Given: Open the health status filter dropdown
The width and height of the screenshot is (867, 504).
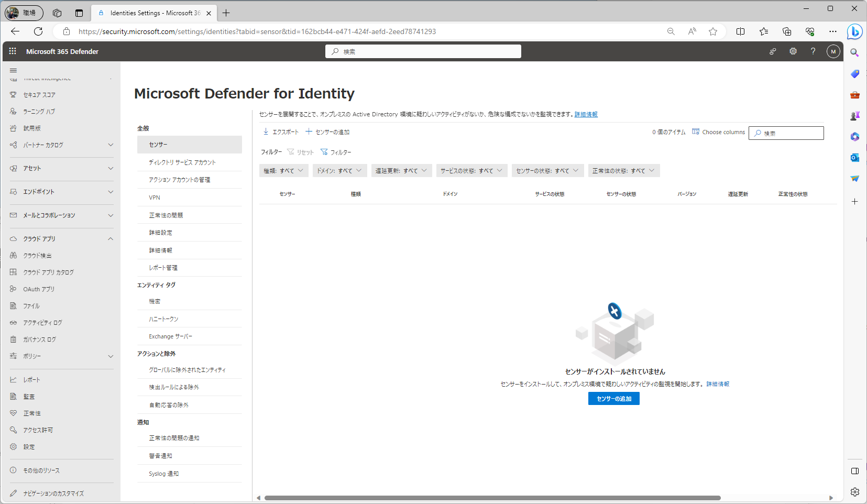Looking at the screenshot, I should (x=624, y=171).
